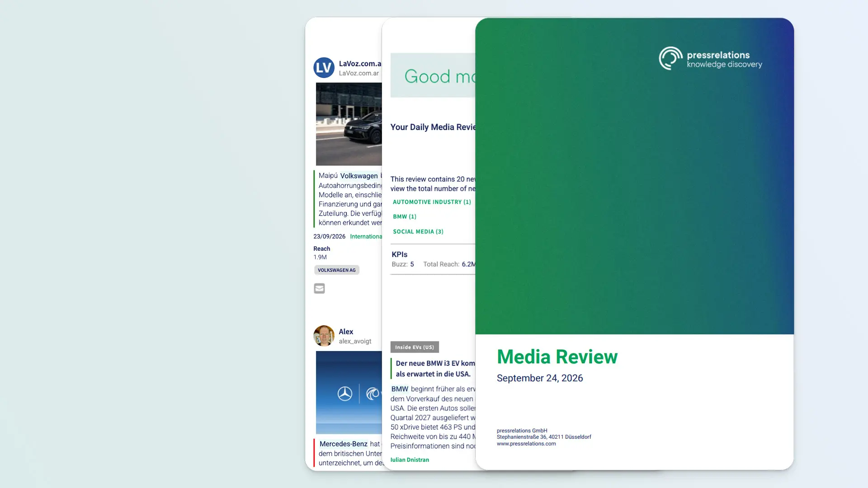Click the name 'Alex' above alex_avoigt

(346, 332)
